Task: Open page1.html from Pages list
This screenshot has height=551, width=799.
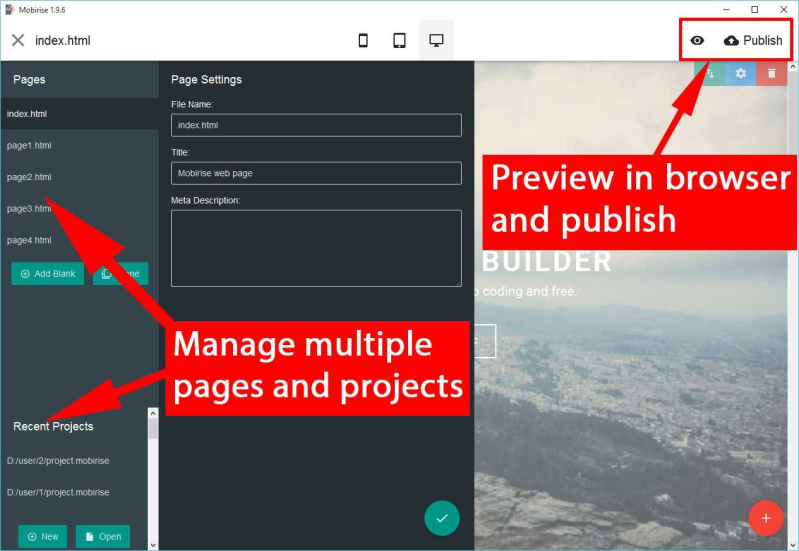Action: (79, 145)
